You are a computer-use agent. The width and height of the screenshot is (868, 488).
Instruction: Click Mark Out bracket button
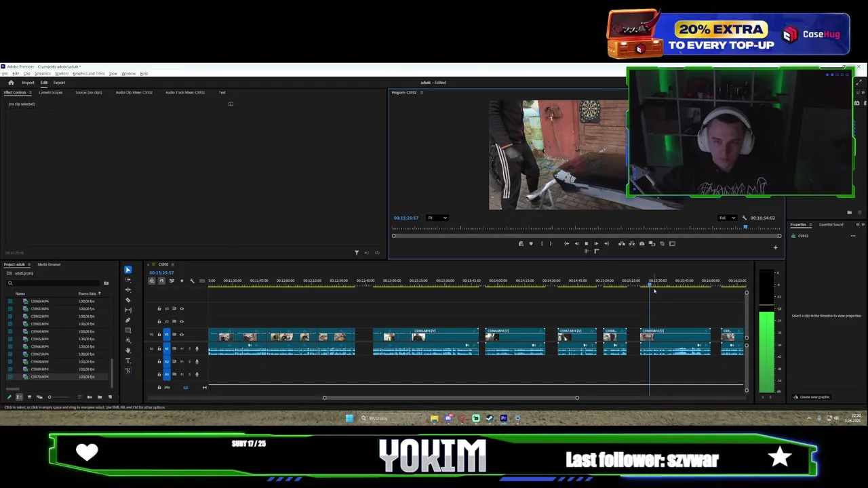[x=551, y=243]
